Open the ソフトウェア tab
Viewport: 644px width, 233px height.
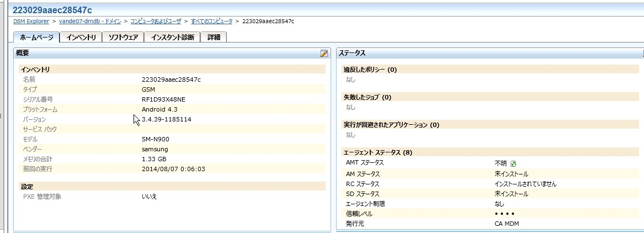tap(123, 38)
